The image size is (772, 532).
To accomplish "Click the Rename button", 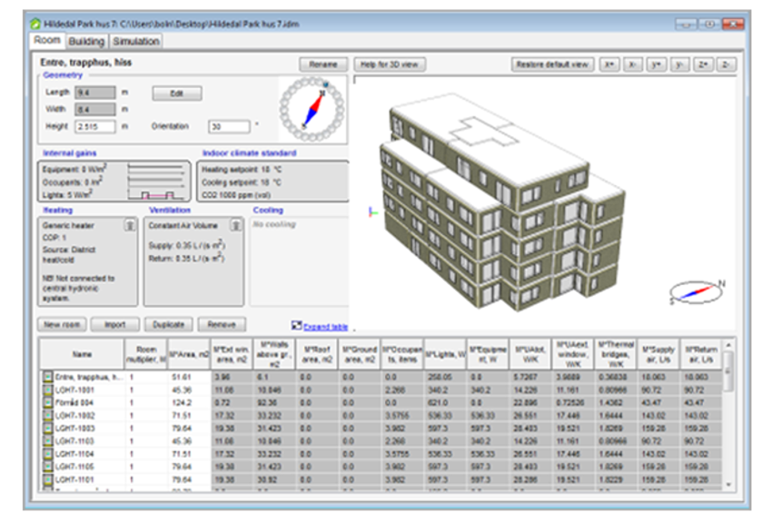I will tap(323, 65).
